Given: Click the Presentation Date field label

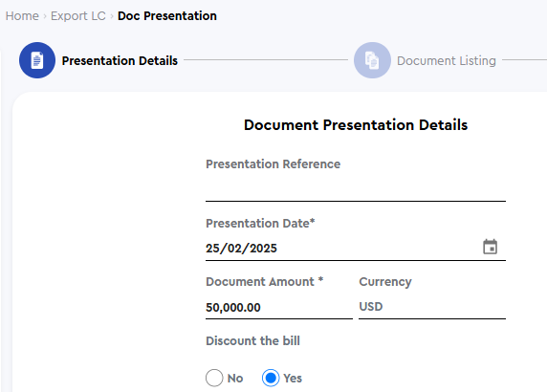Looking at the screenshot, I should [x=260, y=223].
